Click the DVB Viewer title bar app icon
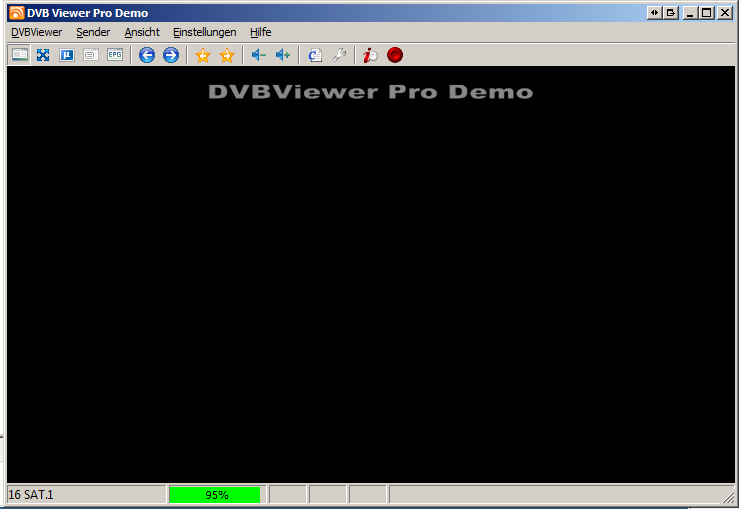This screenshot has width=739, height=509. pos(17,13)
